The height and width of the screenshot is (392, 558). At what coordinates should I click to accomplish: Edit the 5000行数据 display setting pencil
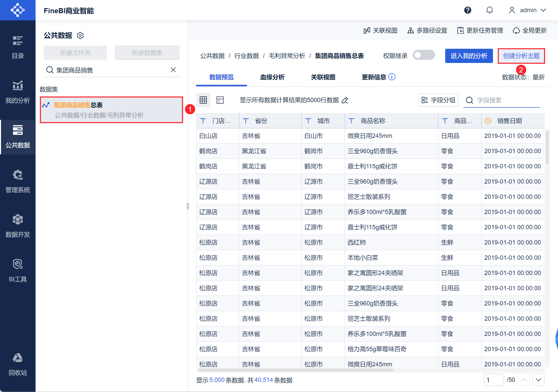coord(345,100)
